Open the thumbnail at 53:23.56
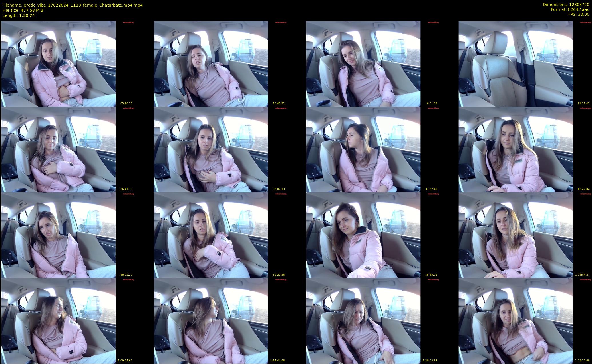The width and height of the screenshot is (592, 364). [x=211, y=235]
